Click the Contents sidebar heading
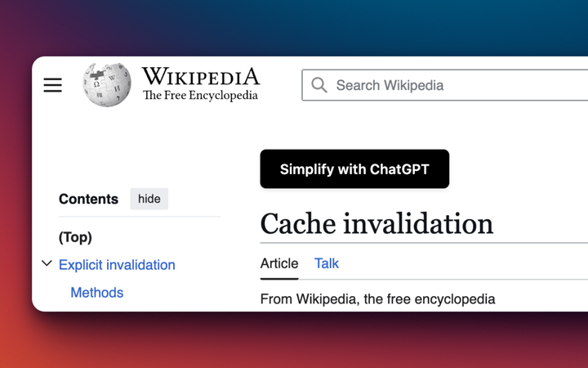588x368 pixels. (88, 199)
